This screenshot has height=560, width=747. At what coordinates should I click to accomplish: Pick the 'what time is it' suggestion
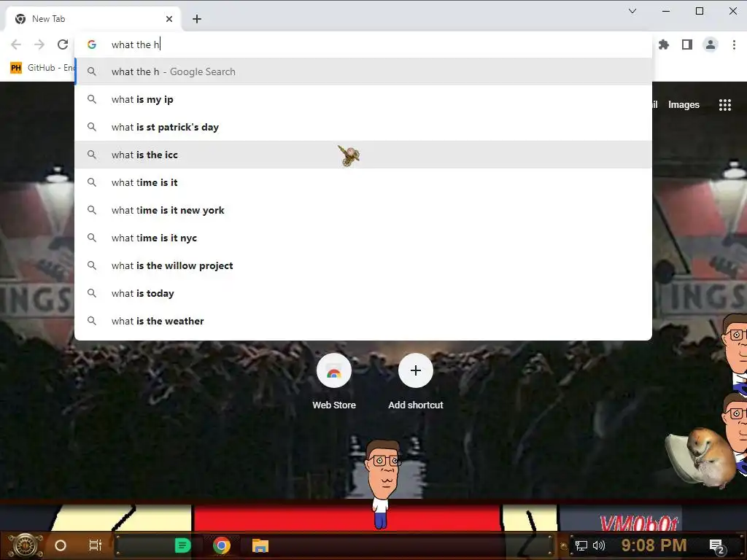pos(363,182)
